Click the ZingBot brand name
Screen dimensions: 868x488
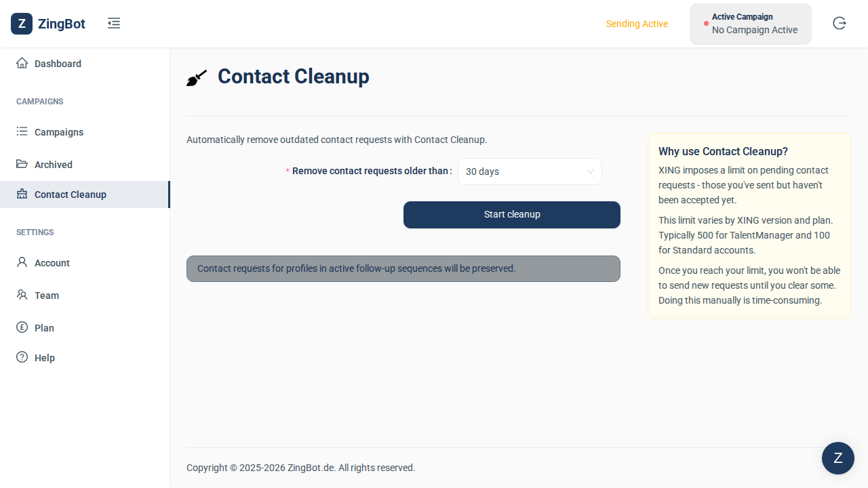pyautogui.click(x=62, y=24)
